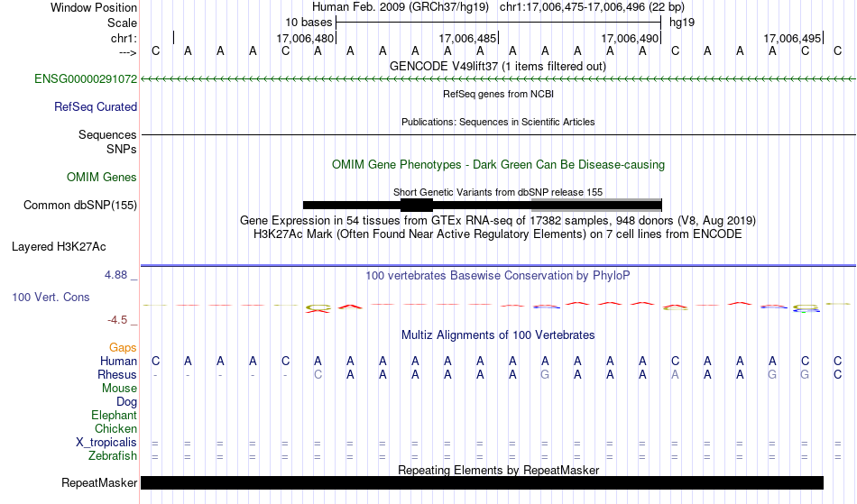Click the thick black dbSNP variant block

[417, 206]
